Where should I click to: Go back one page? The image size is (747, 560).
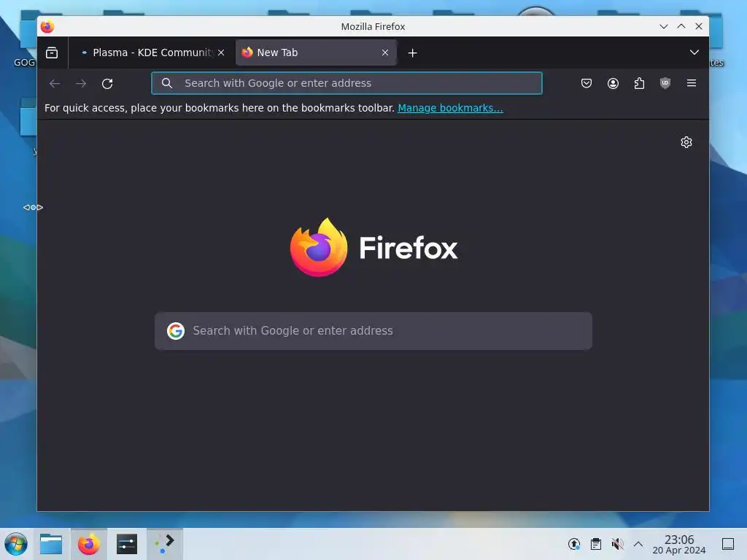coord(55,83)
